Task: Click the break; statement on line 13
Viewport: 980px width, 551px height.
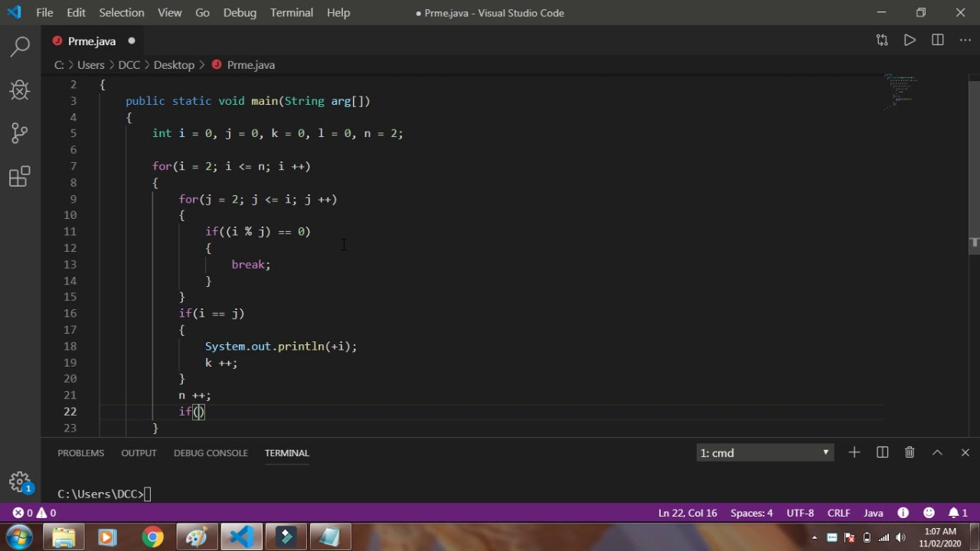Action: tap(251, 264)
